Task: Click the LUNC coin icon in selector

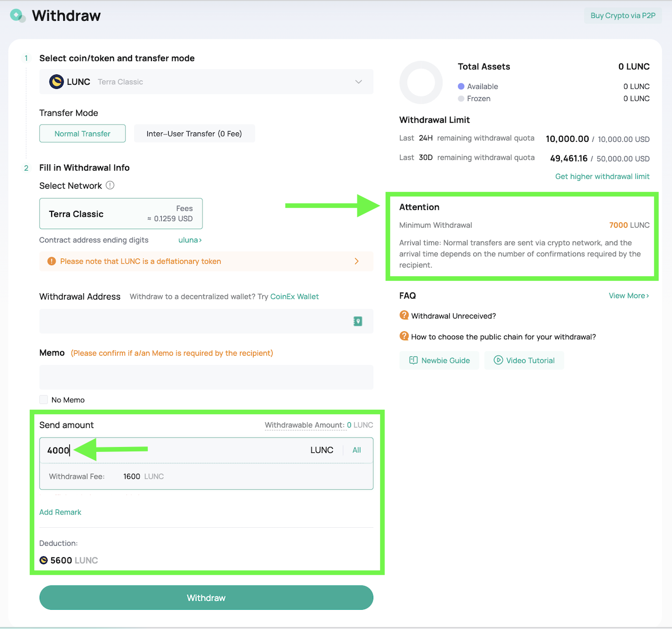Action: click(x=57, y=81)
